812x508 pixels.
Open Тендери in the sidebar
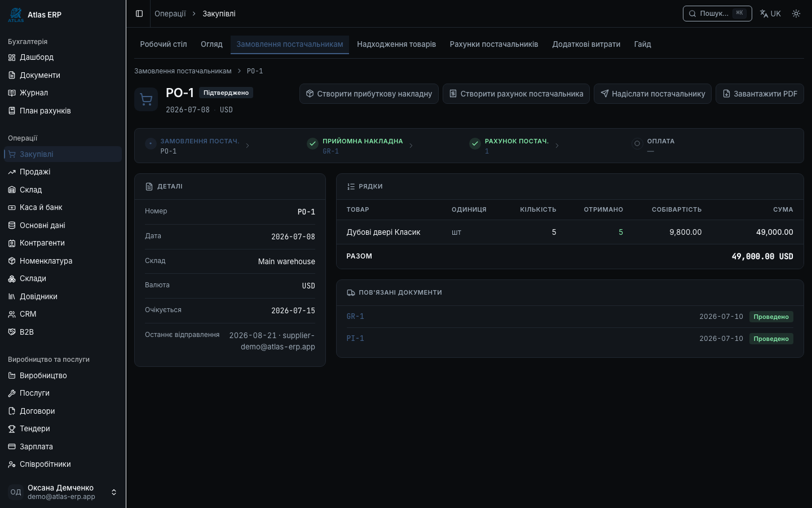point(63,428)
